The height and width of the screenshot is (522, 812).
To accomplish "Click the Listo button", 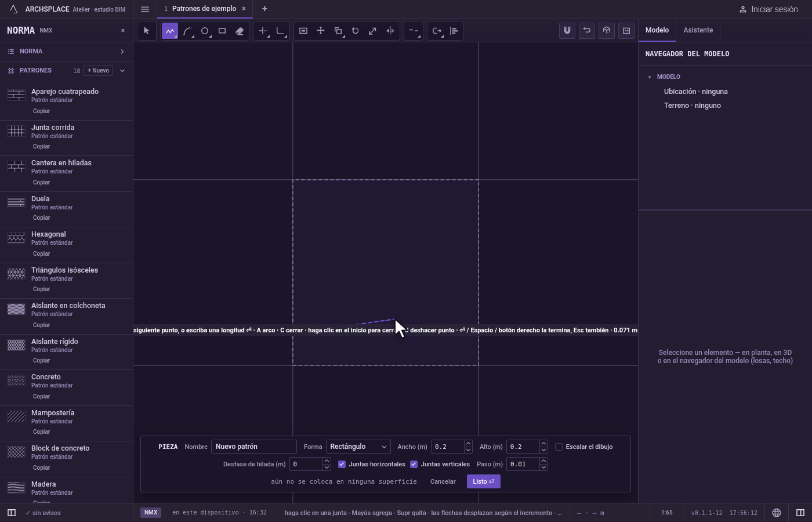I will (x=483, y=481).
